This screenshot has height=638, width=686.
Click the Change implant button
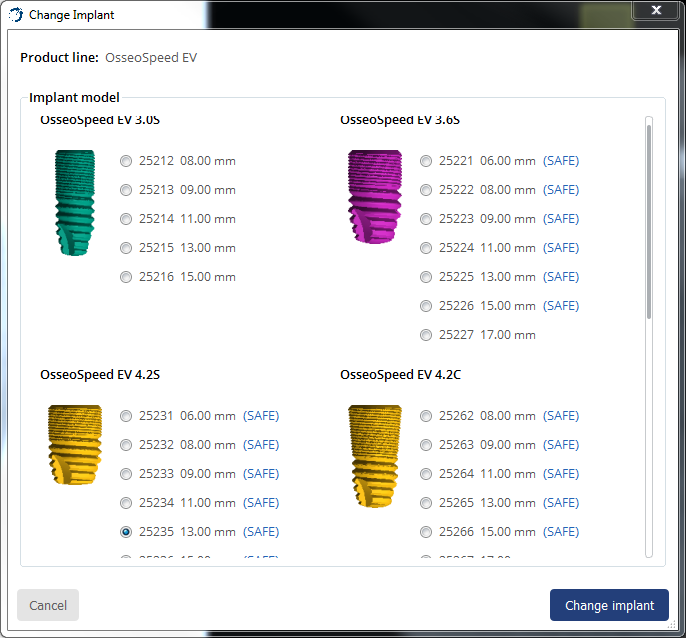point(609,605)
